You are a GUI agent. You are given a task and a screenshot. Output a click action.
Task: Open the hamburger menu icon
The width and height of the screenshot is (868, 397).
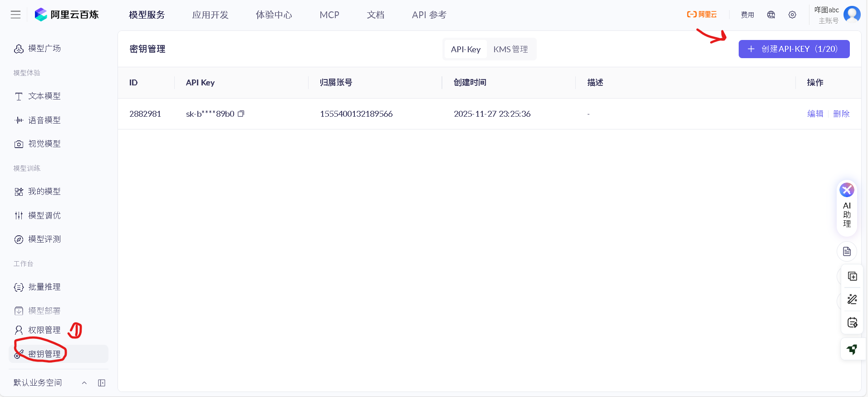[16, 15]
